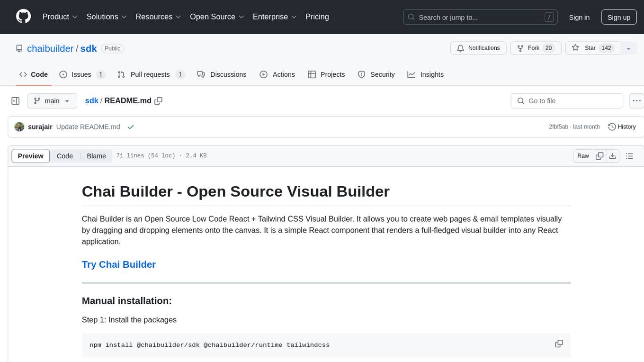Copy the README.md file path
644x362 pixels.
coord(159,100)
